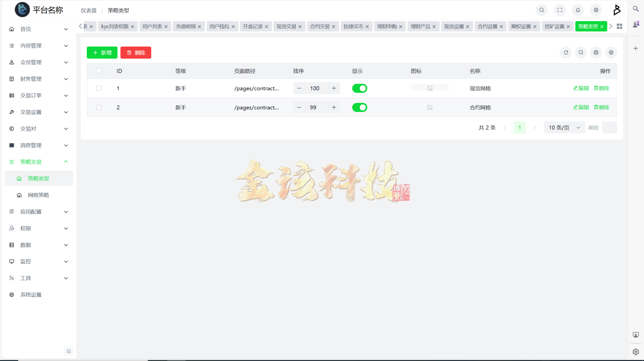
Task: Toggle fullscreen with the expand icon
Action: point(559,10)
